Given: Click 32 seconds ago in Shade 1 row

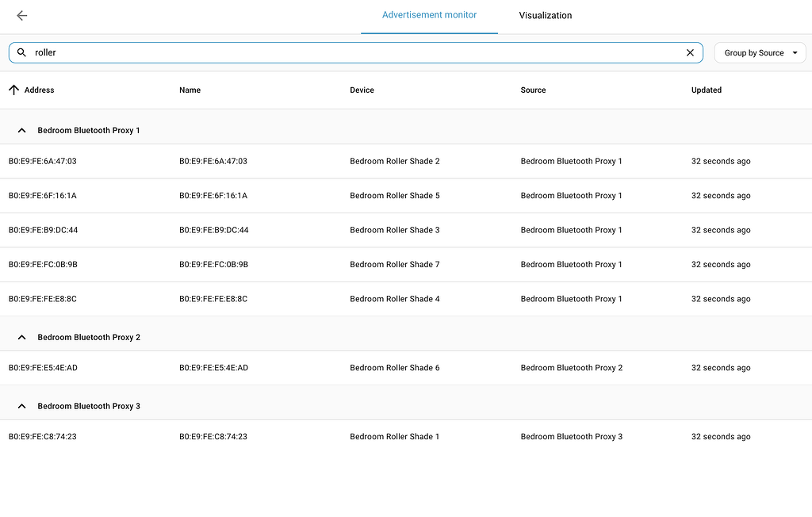Looking at the screenshot, I should click(721, 437).
